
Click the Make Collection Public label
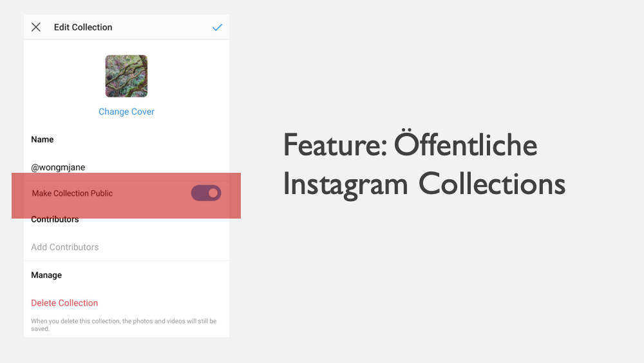click(72, 193)
